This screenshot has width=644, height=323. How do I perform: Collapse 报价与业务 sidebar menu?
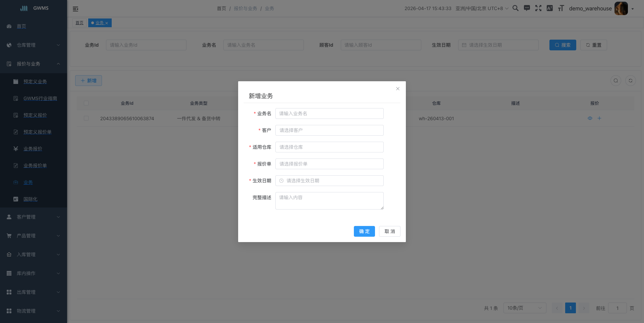pos(34,64)
